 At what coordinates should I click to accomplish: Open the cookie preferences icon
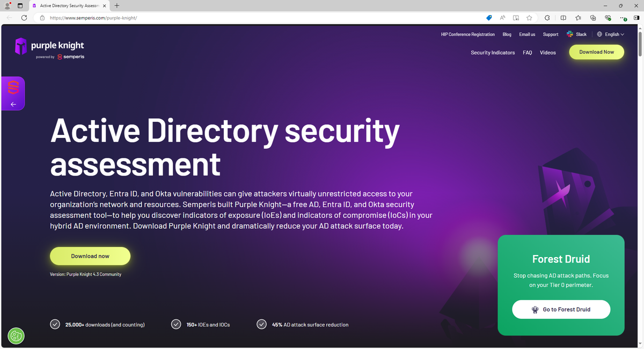pyautogui.click(x=16, y=336)
